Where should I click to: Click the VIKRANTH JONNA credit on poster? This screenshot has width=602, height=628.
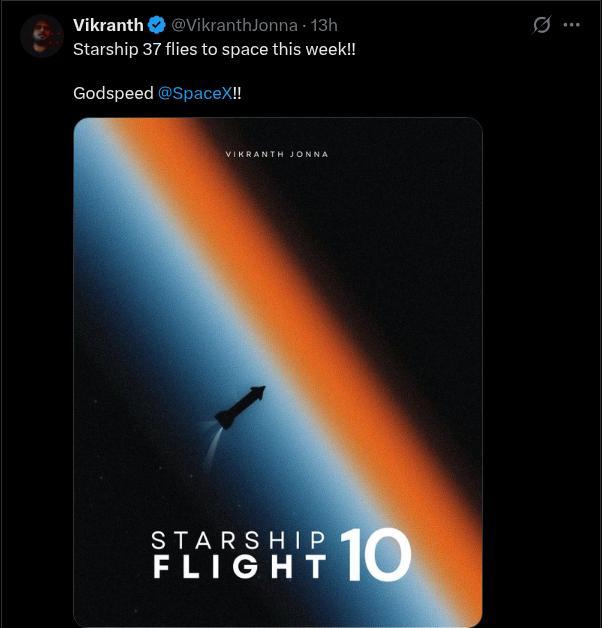point(277,154)
